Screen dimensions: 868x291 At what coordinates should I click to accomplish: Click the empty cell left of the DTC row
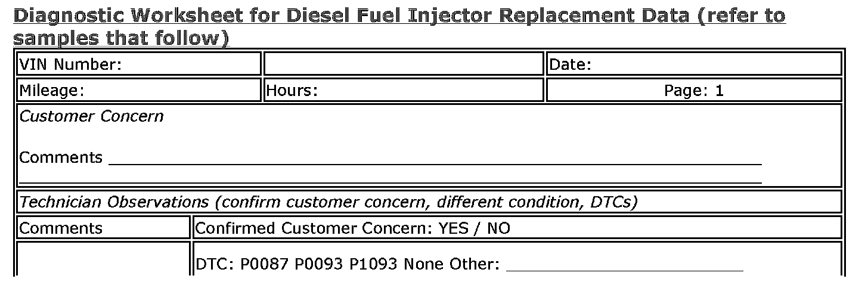[x=103, y=259]
